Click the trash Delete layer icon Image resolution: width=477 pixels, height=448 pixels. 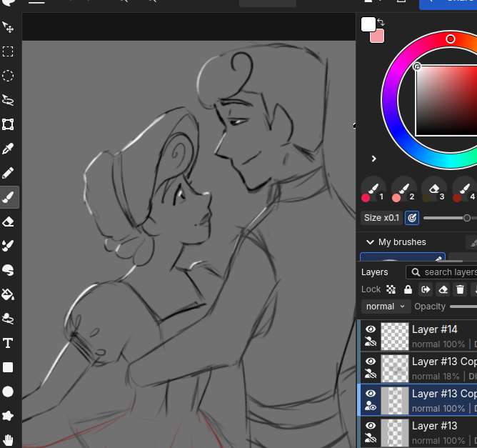click(461, 289)
